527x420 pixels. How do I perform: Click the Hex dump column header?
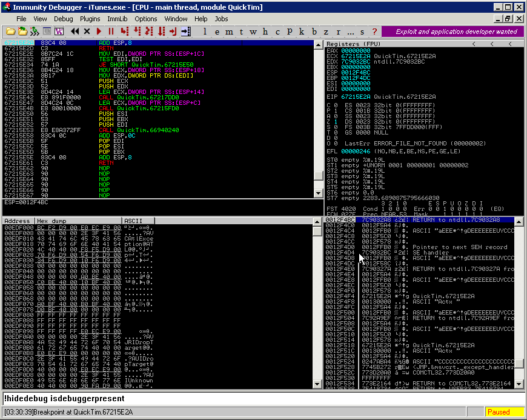[x=78, y=221]
